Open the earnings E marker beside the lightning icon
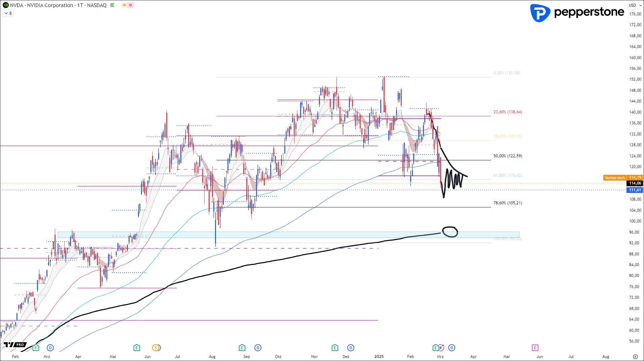 (x=435, y=348)
